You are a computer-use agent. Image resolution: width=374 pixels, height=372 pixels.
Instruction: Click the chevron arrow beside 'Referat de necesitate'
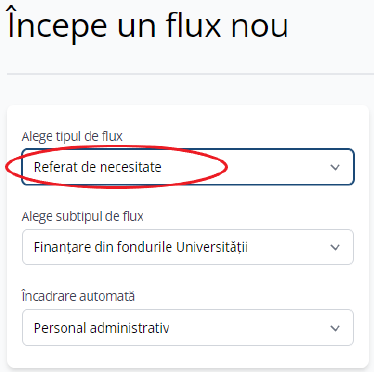[x=335, y=167]
